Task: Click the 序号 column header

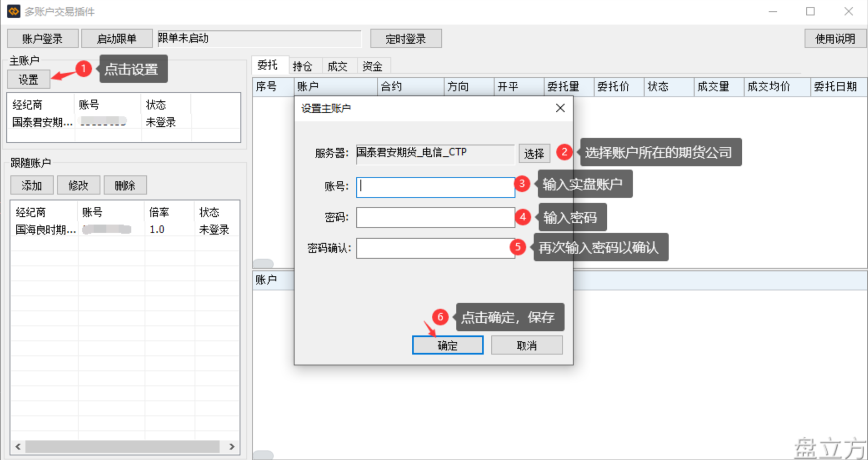Action: click(x=273, y=87)
